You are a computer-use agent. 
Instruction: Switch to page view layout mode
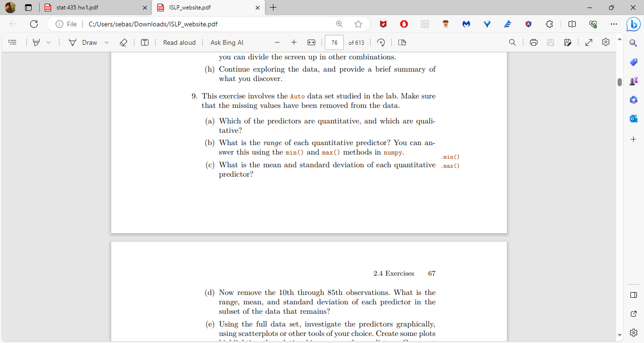click(403, 42)
